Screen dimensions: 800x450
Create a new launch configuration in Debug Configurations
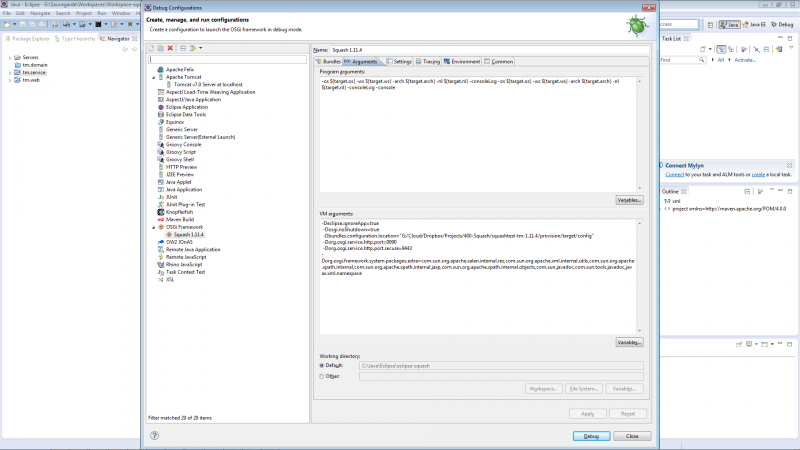point(151,48)
